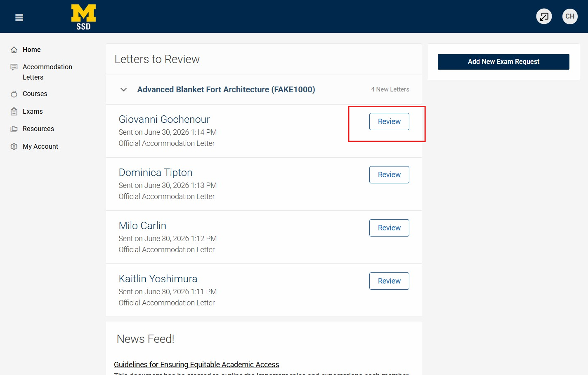588x375 pixels.
Task: Collapse the Advanced Blanket Fort Architecture chevron
Action: [123, 89]
